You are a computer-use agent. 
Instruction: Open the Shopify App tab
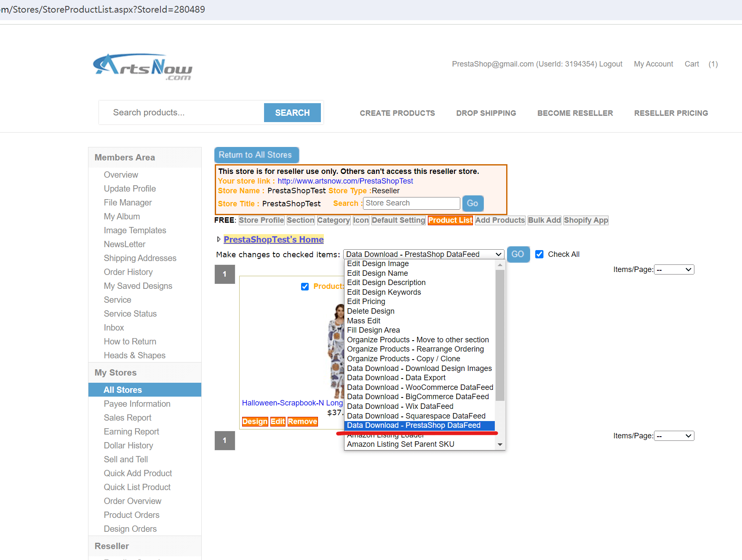coord(586,220)
